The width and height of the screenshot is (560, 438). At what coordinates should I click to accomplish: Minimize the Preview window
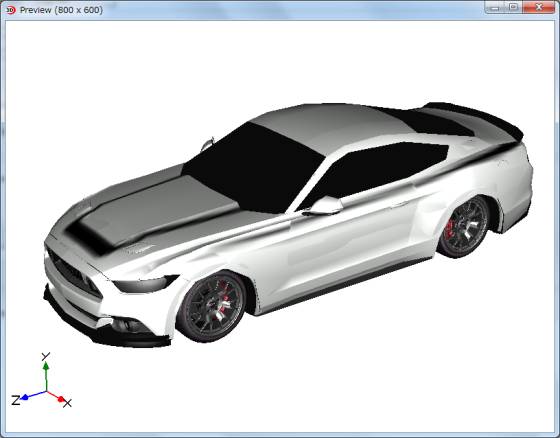[x=495, y=7]
